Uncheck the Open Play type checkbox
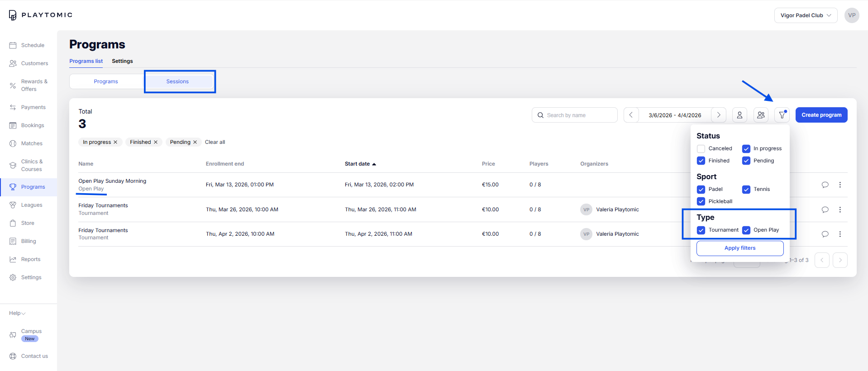This screenshot has width=868, height=371. tap(746, 230)
